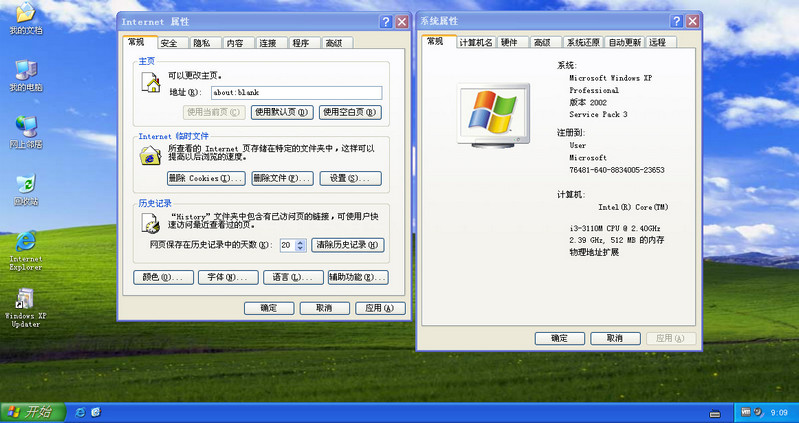799x423 pixels.
Task: Click the help question mark in 系统属性
Action: click(x=677, y=21)
